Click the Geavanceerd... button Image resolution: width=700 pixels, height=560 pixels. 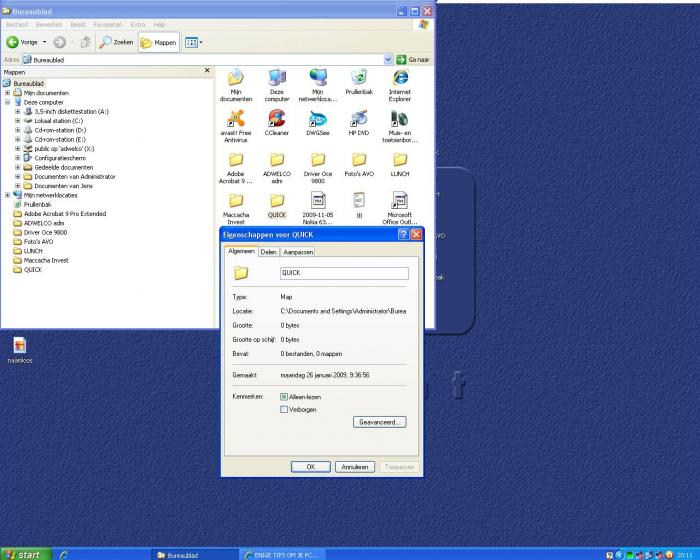[380, 422]
